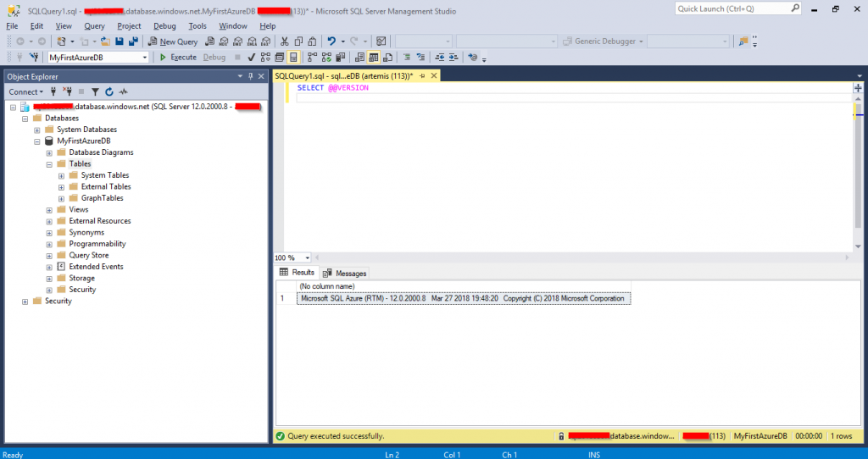Display the estimated execution plan icon
The width and height of the screenshot is (868, 459).
pos(265,57)
